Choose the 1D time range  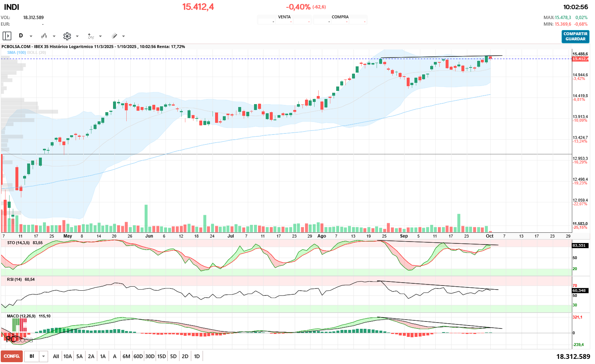tap(197, 356)
